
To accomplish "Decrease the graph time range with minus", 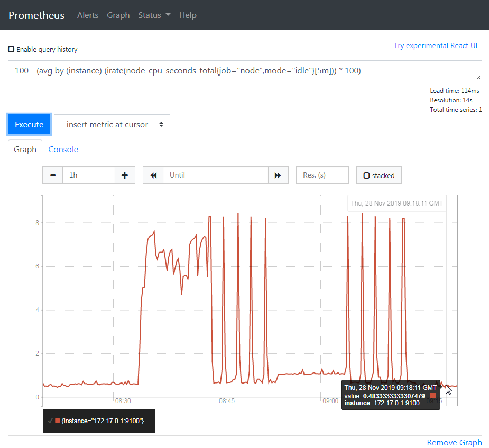I will coord(53,175).
